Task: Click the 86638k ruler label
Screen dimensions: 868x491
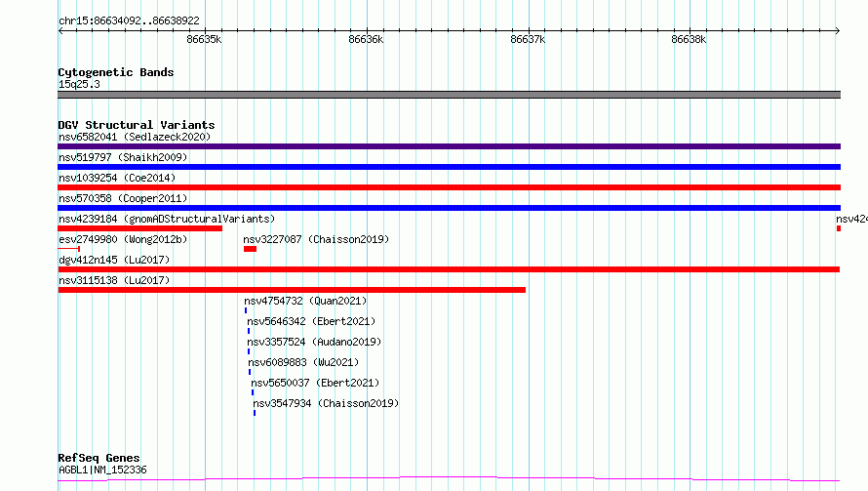Action: tap(689, 39)
